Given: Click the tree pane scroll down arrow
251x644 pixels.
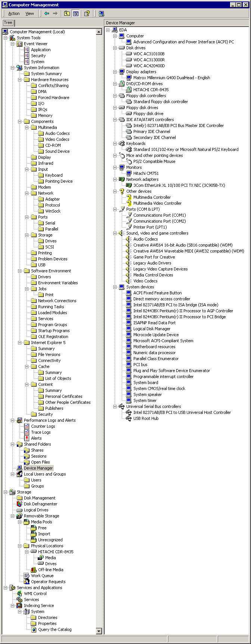Looking at the screenshot, I should click(99, 631).
